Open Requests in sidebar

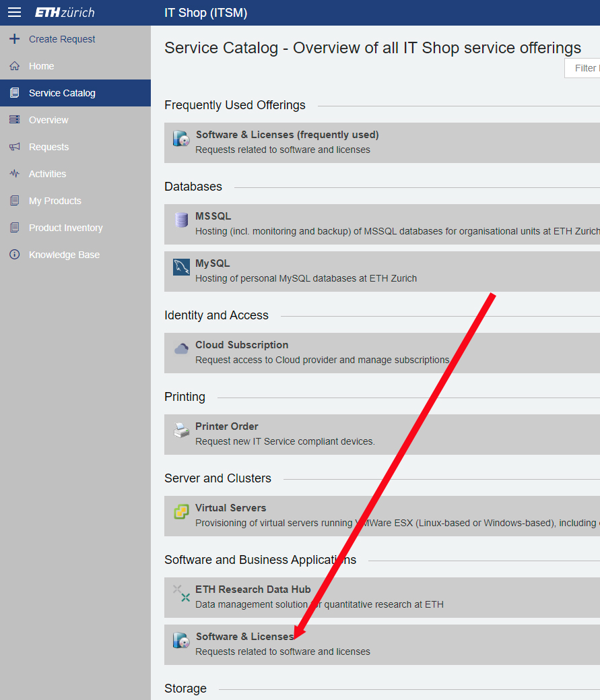75,147
